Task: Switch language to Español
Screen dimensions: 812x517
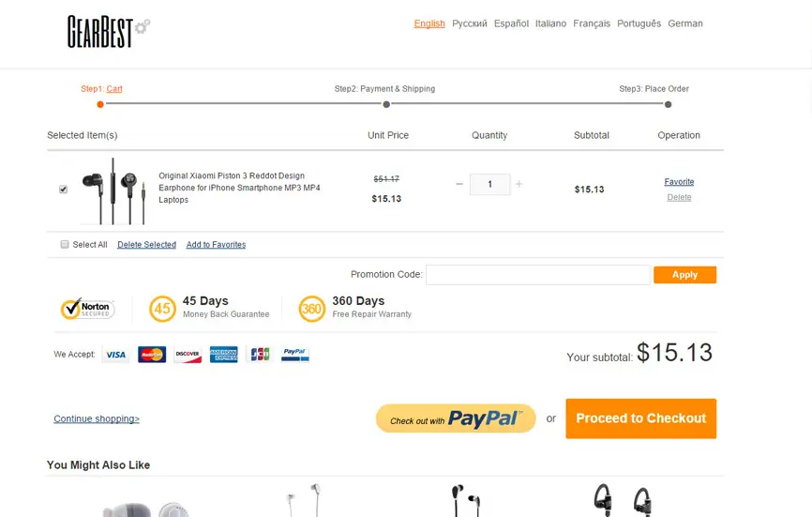Action: click(511, 23)
